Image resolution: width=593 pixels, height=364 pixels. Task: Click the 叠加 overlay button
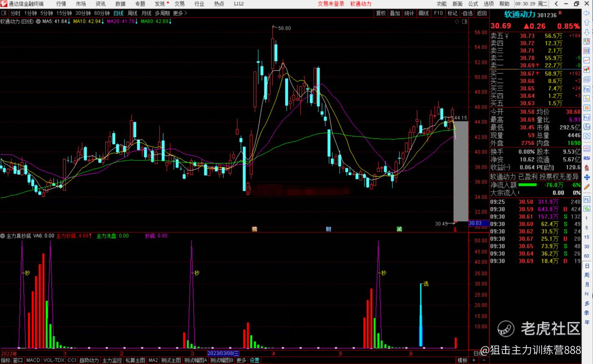[395, 13]
